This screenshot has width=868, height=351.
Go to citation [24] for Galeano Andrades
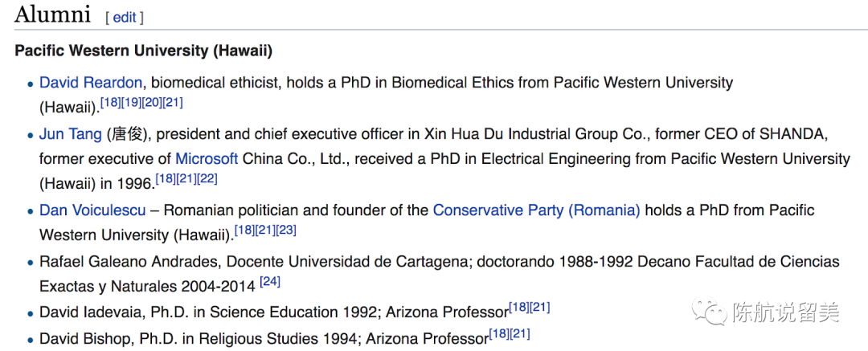click(x=270, y=281)
